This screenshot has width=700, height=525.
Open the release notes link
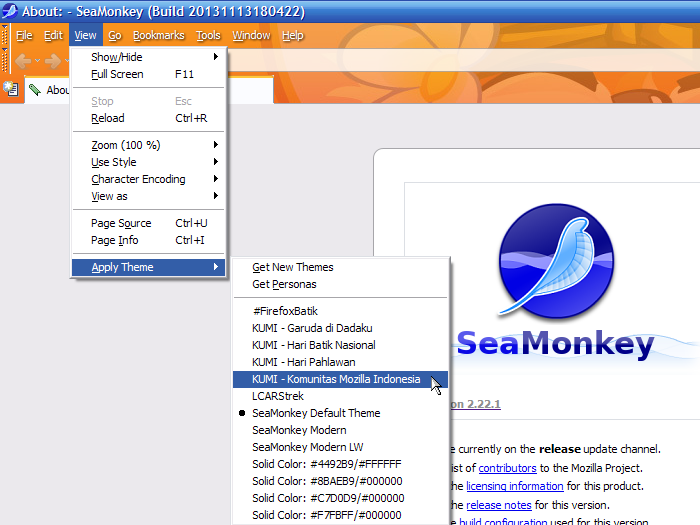(499, 505)
